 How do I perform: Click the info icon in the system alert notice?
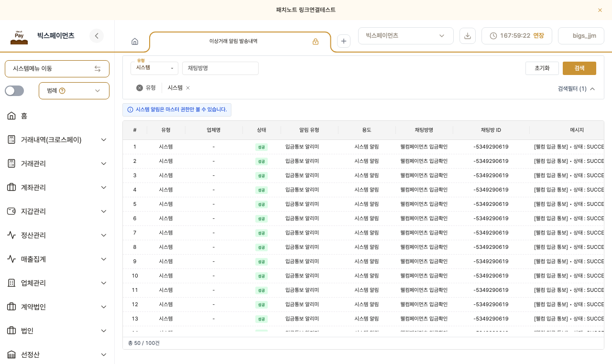(x=131, y=110)
